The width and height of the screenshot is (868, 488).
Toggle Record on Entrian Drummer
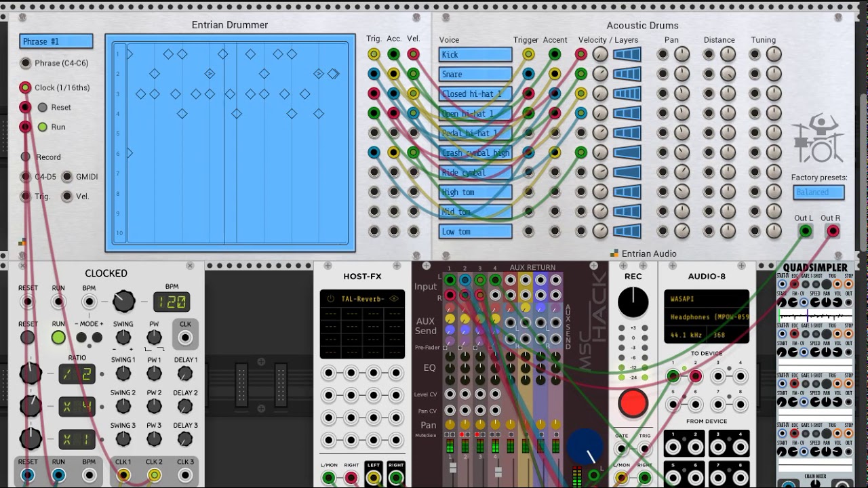point(26,157)
